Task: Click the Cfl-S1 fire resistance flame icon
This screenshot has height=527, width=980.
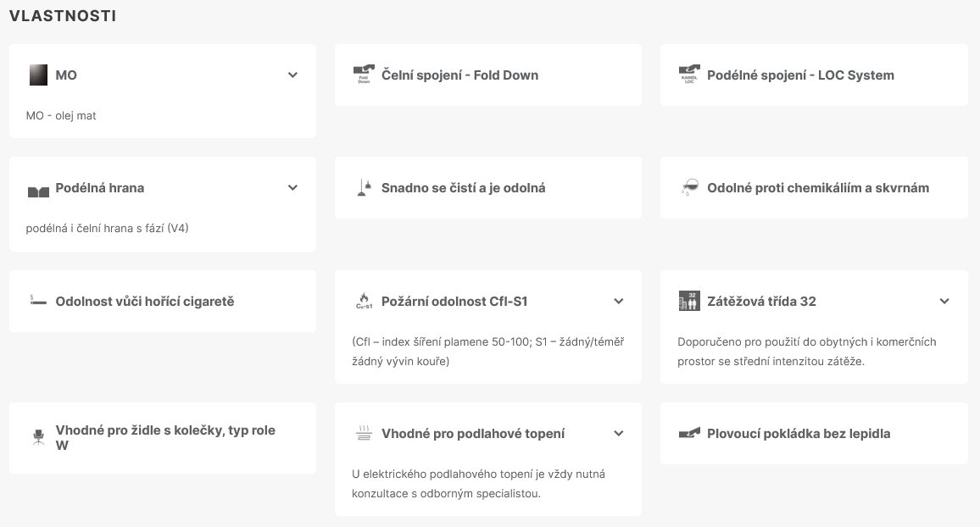Action: pyautogui.click(x=364, y=302)
